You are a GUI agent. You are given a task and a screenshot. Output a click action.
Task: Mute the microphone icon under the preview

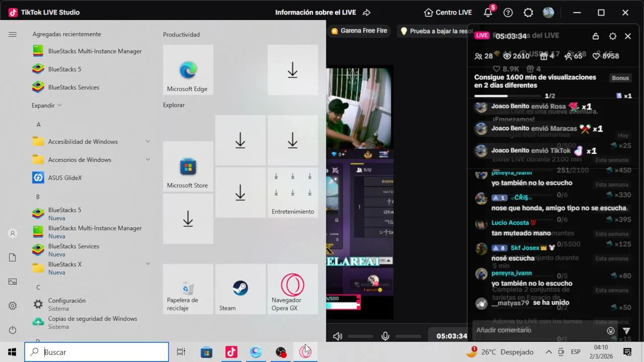385,336
